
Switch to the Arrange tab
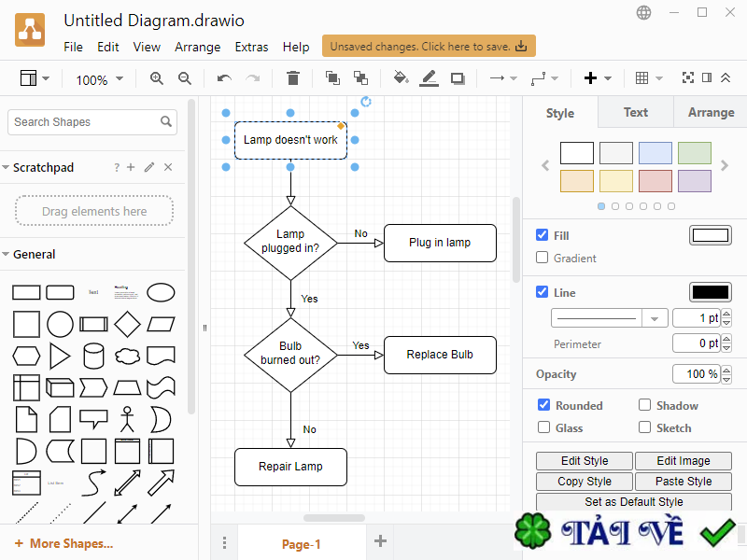pyautogui.click(x=710, y=112)
